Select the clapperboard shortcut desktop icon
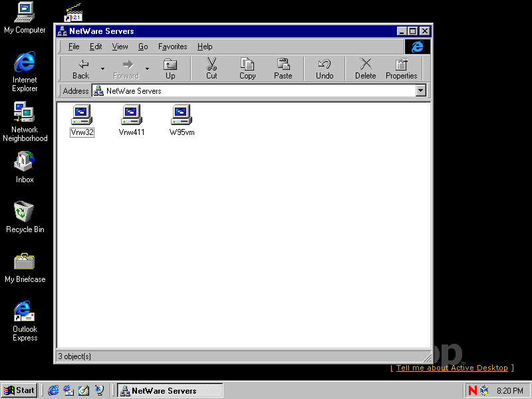Viewport: 532px width, 399px height. [x=73, y=13]
